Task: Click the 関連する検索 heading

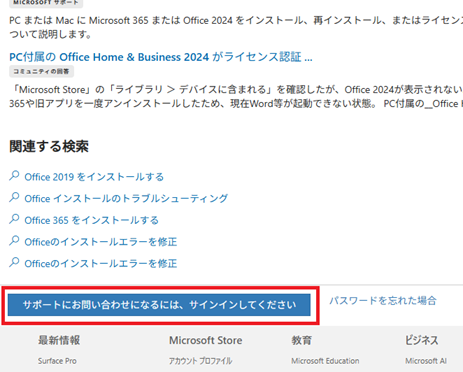Action: (49, 146)
